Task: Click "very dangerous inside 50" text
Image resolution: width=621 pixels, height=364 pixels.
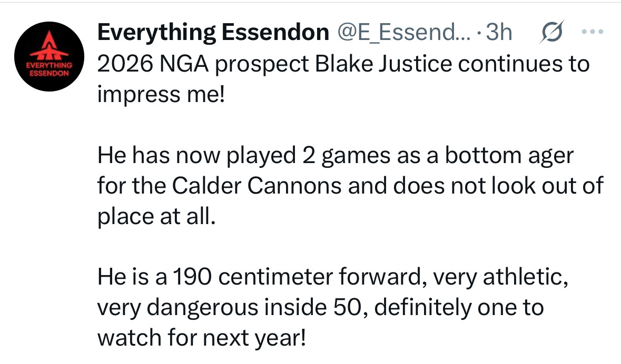Action: pos(230,307)
